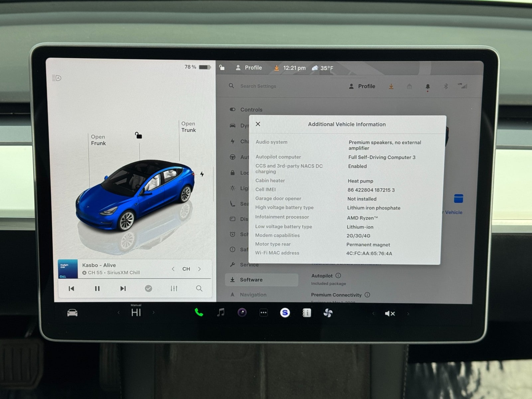Open the three-dot app launcher
The image size is (532, 399).
tap(263, 313)
